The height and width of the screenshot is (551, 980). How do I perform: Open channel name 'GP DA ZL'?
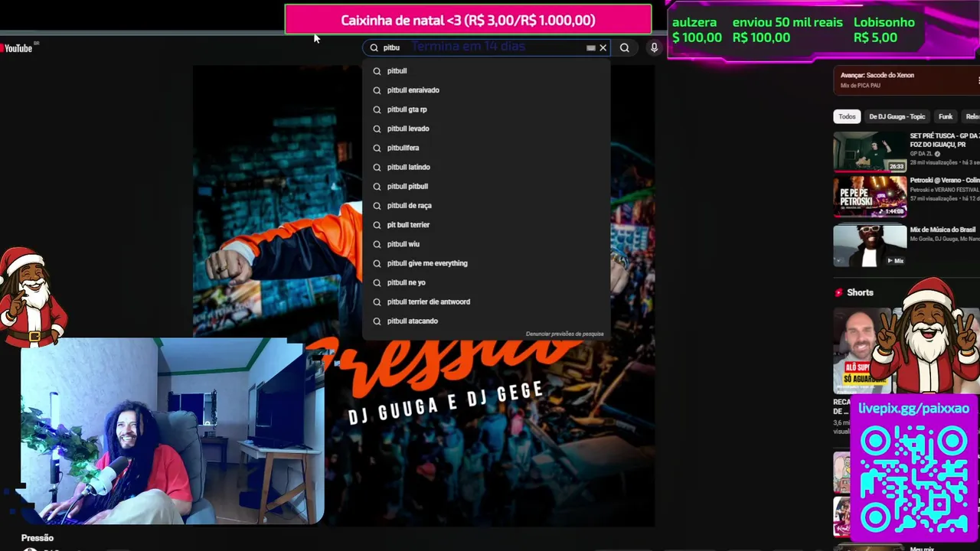point(921,154)
